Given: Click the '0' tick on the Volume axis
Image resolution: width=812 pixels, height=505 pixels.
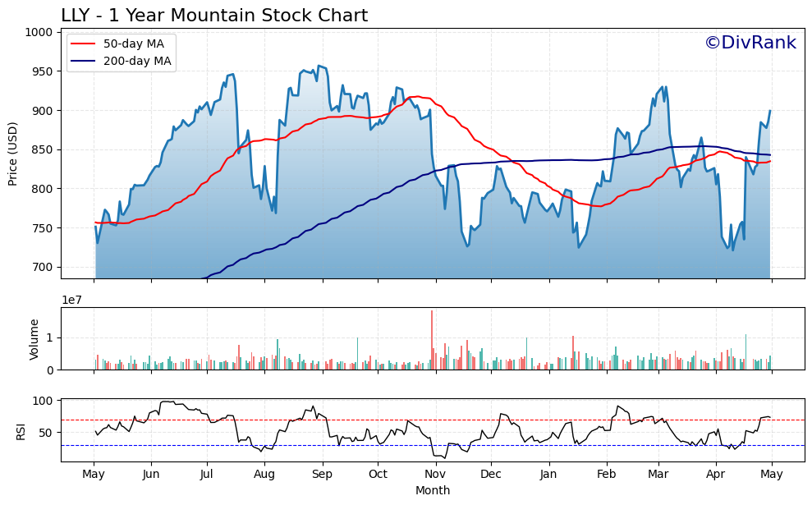Looking at the screenshot, I should tap(50, 370).
